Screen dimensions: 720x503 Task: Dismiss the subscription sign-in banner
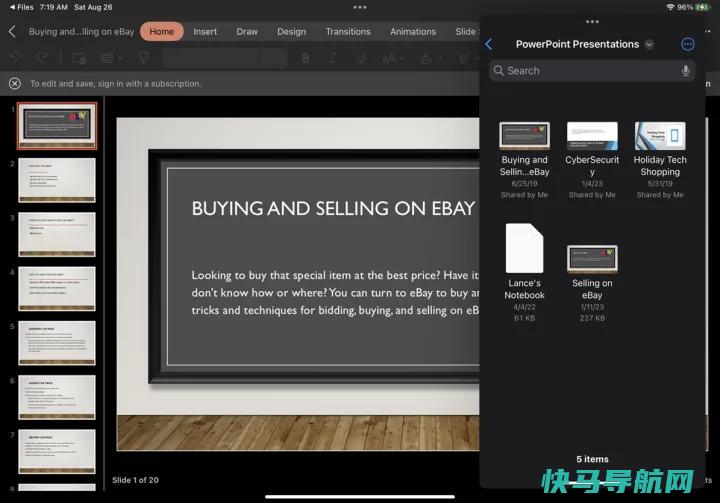[15, 84]
